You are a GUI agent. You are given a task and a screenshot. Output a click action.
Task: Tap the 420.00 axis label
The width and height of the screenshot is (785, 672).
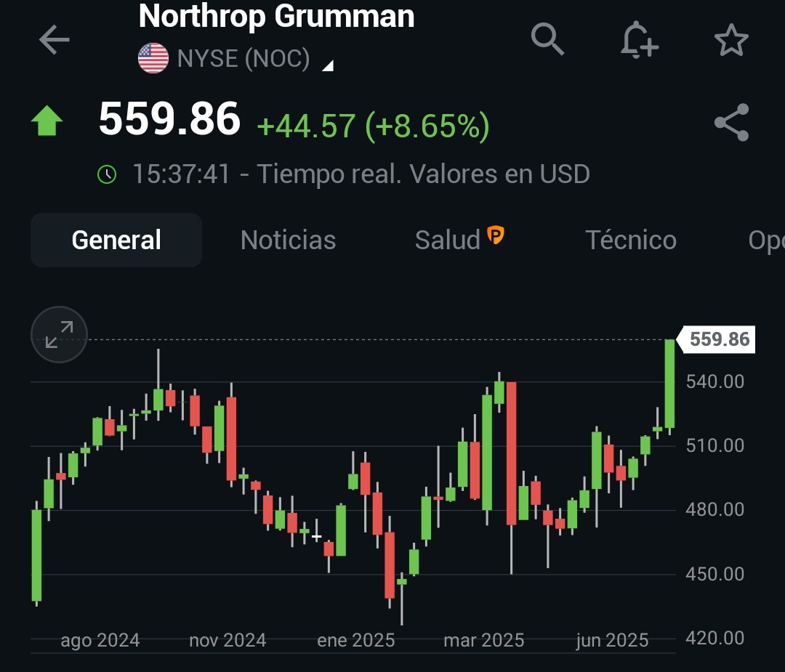[715, 638]
